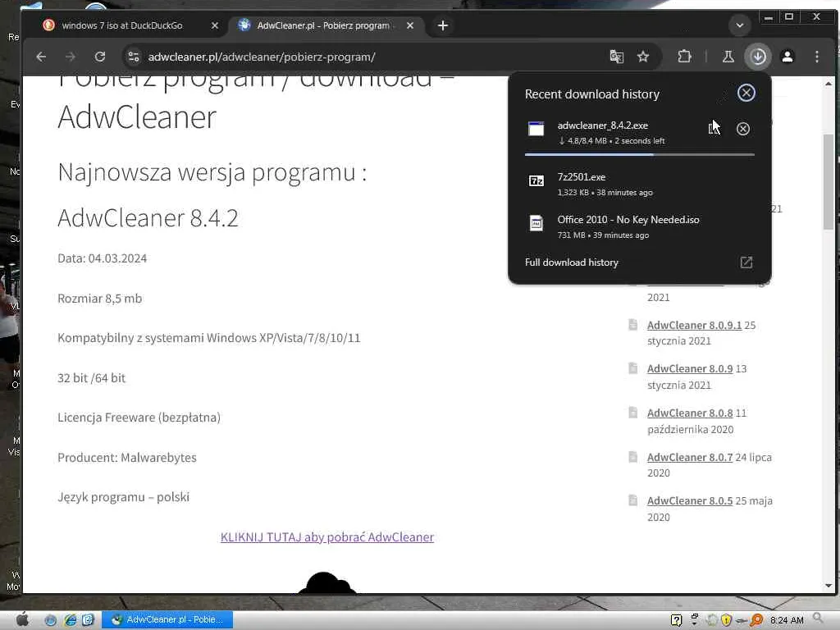
Task: Click the Internet Explorer taskbar icon
Action: pyautogui.click(x=71, y=620)
